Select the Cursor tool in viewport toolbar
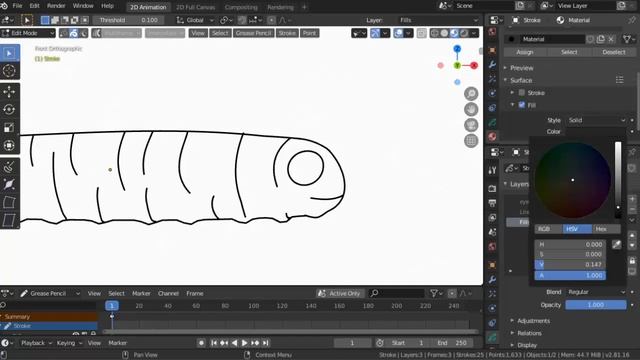Viewport: 640px width, 360px height. pos(9,71)
